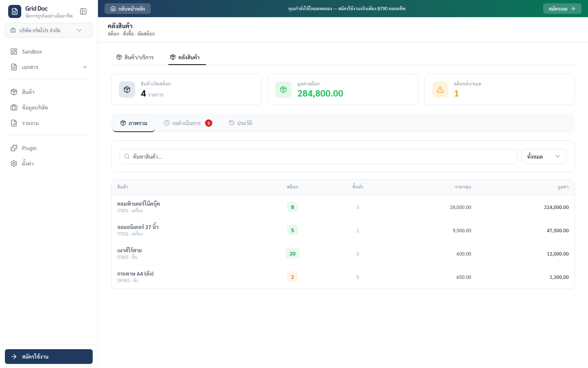Screen dimensions: 588x368
Task: Open the ทั้งหมด filter dropdown
Action: point(544,156)
